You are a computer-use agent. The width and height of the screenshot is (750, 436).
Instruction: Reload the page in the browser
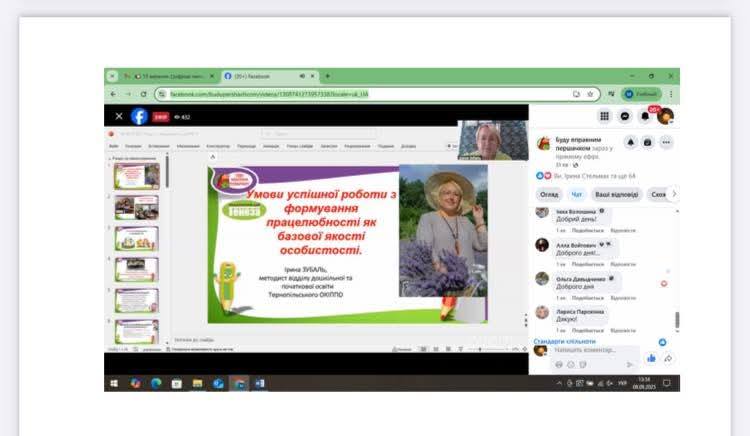click(143, 94)
